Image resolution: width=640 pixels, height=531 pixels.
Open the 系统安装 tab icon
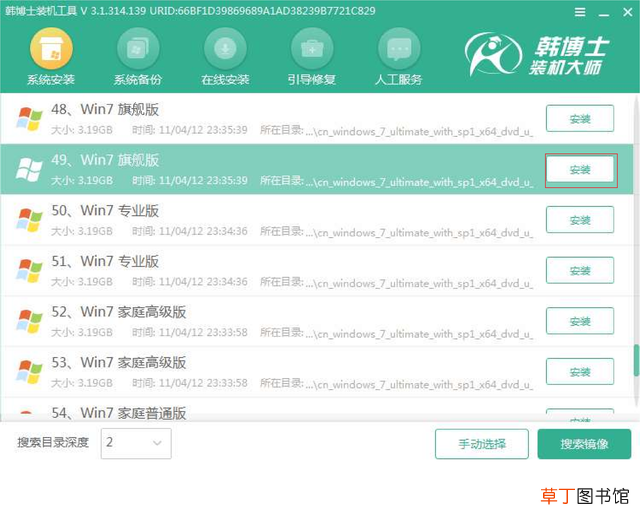(51, 49)
